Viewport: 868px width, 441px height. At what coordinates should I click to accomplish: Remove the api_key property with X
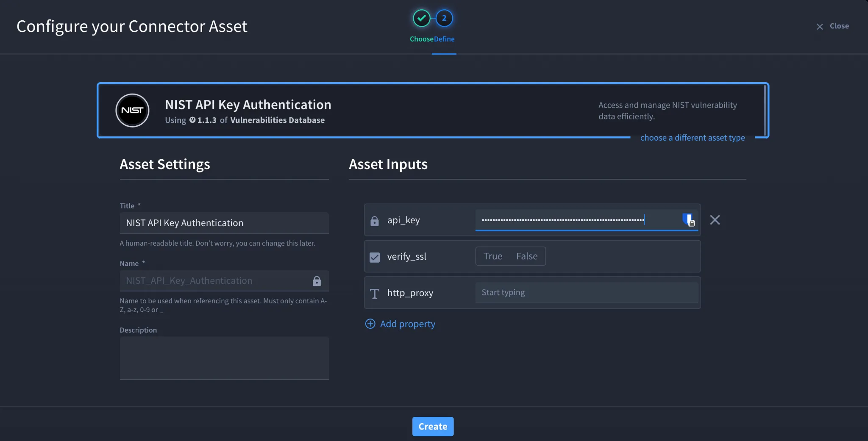(x=715, y=220)
